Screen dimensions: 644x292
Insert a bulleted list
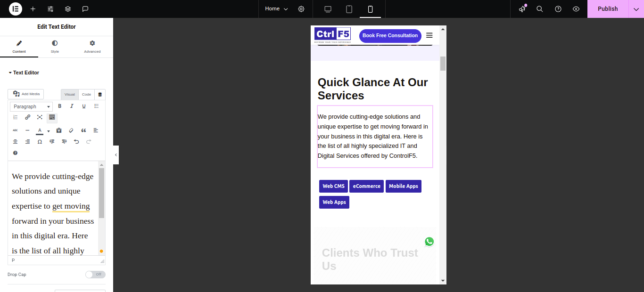pos(96,106)
